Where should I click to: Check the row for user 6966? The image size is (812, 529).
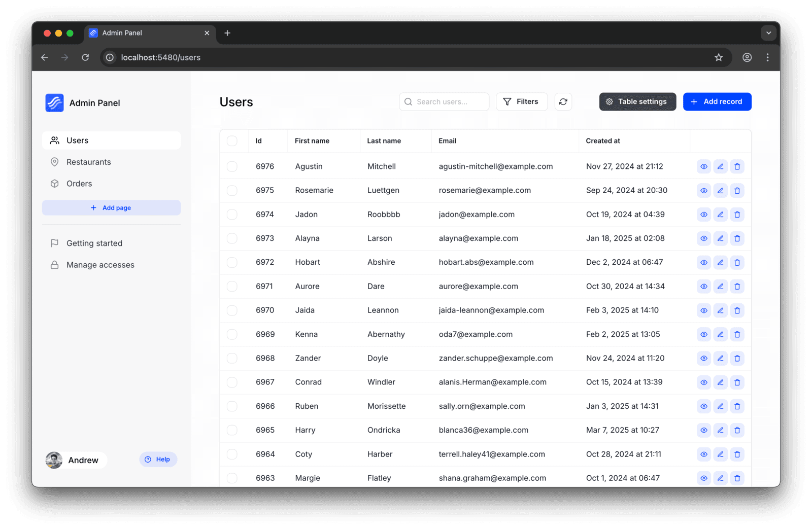coord(232,406)
